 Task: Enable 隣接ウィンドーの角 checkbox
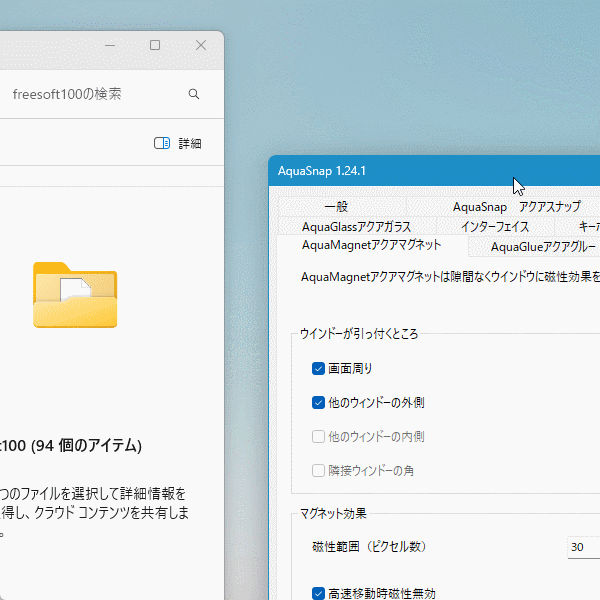coord(318,471)
